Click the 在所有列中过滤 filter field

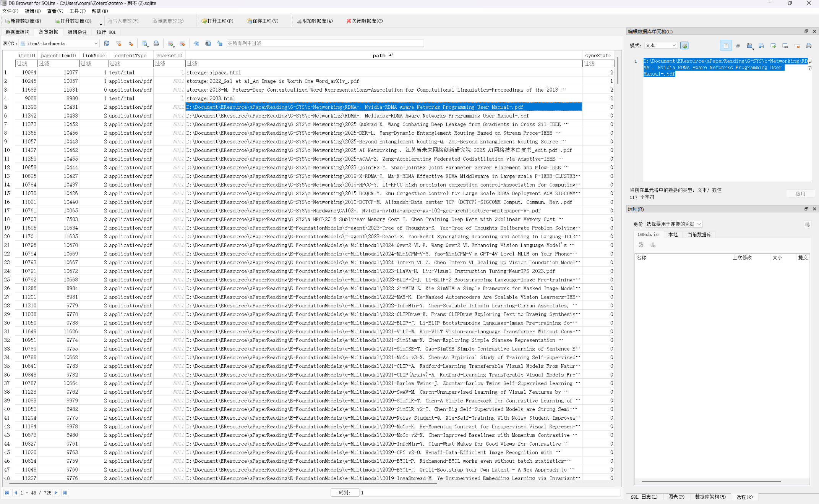(x=325, y=44)
